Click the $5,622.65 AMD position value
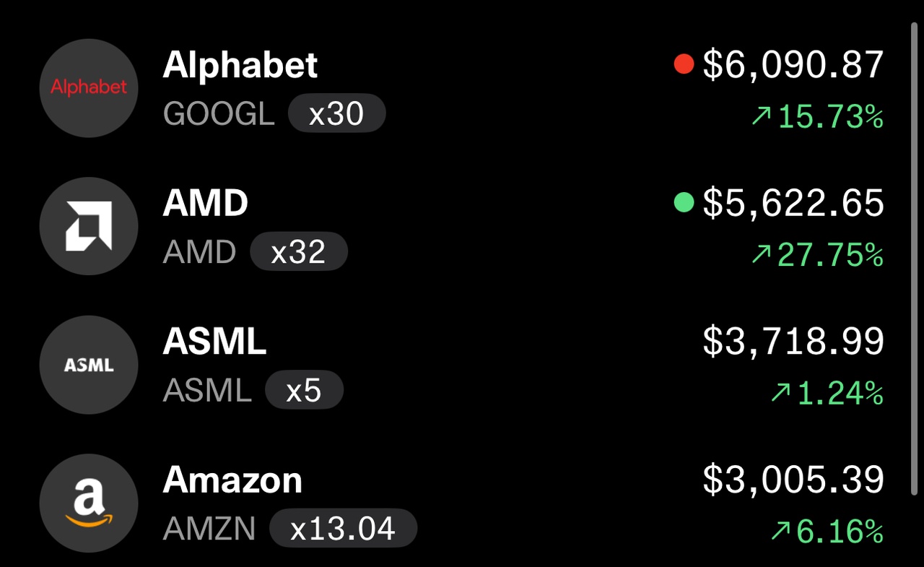Viewport: 924px width, 567px height. pos(793,203)
